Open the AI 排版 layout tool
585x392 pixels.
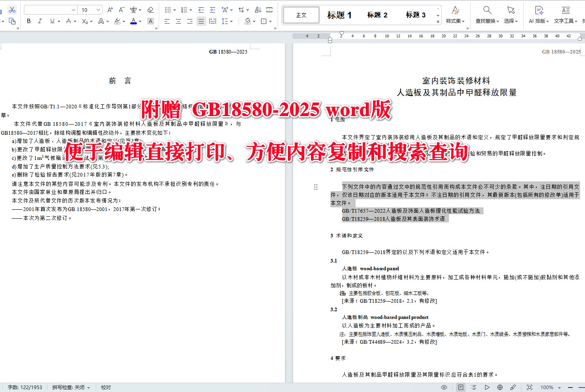538,15
